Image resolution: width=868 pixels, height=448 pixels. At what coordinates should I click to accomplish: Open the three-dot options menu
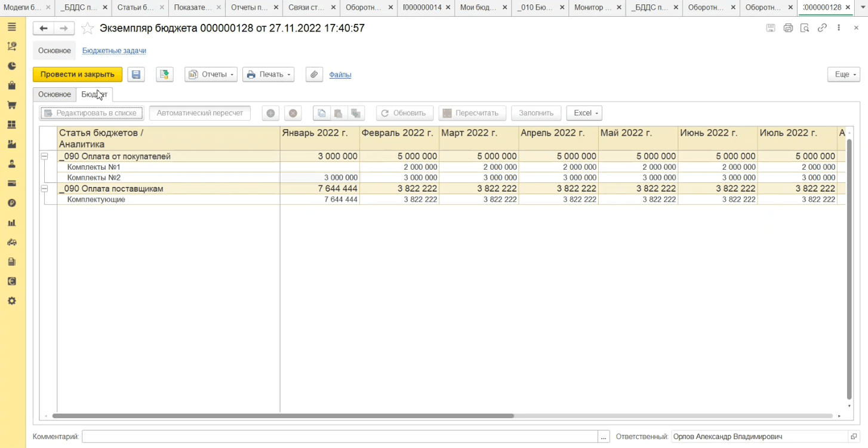click(839, 28)
